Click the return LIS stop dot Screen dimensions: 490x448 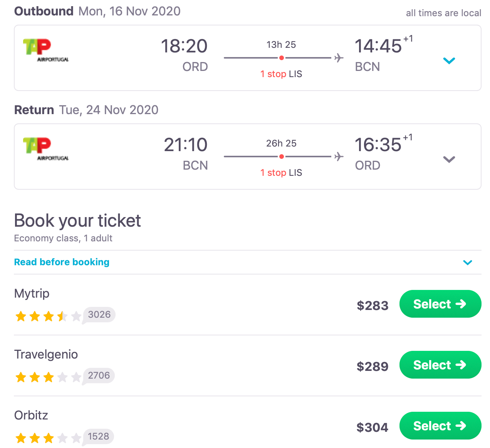tap(282, 157)
